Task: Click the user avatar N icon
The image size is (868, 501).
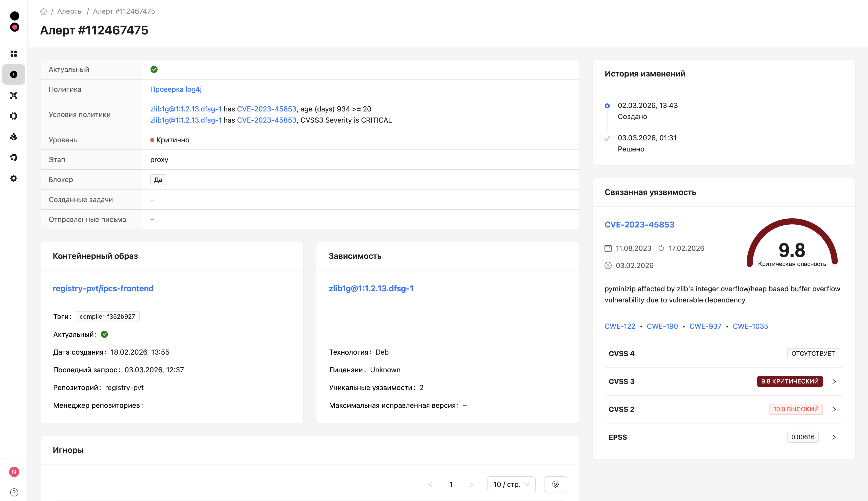Action: [x=14, y=472]
